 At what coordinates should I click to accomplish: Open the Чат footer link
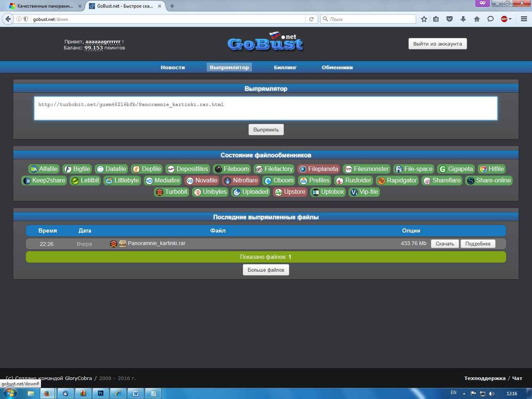pos(517,378)
